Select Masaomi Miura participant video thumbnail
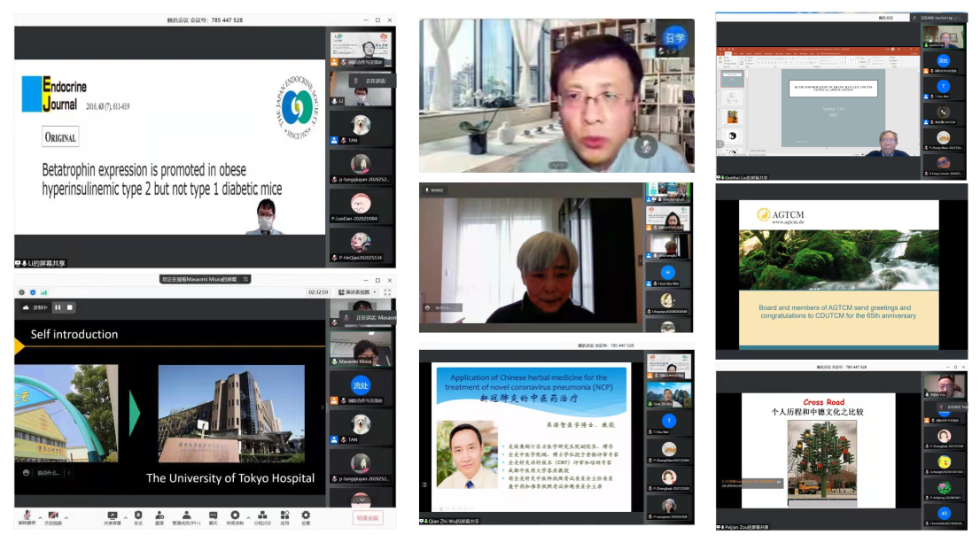 click(361, 348)
